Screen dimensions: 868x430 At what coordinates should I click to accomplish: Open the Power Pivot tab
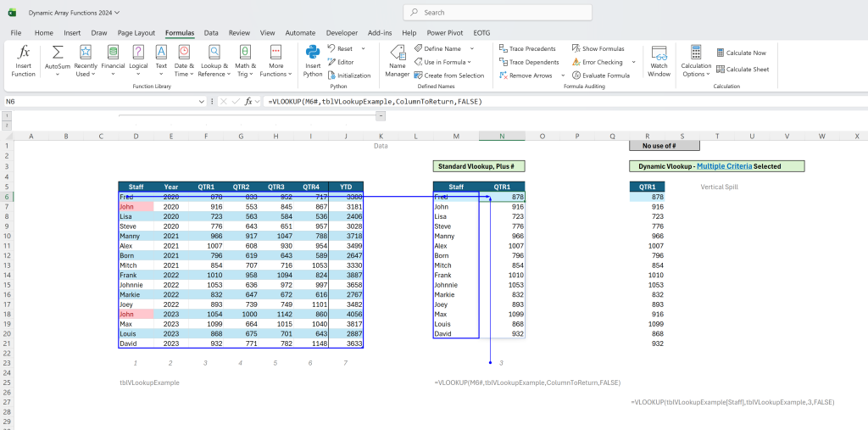(x=444, y=33)
